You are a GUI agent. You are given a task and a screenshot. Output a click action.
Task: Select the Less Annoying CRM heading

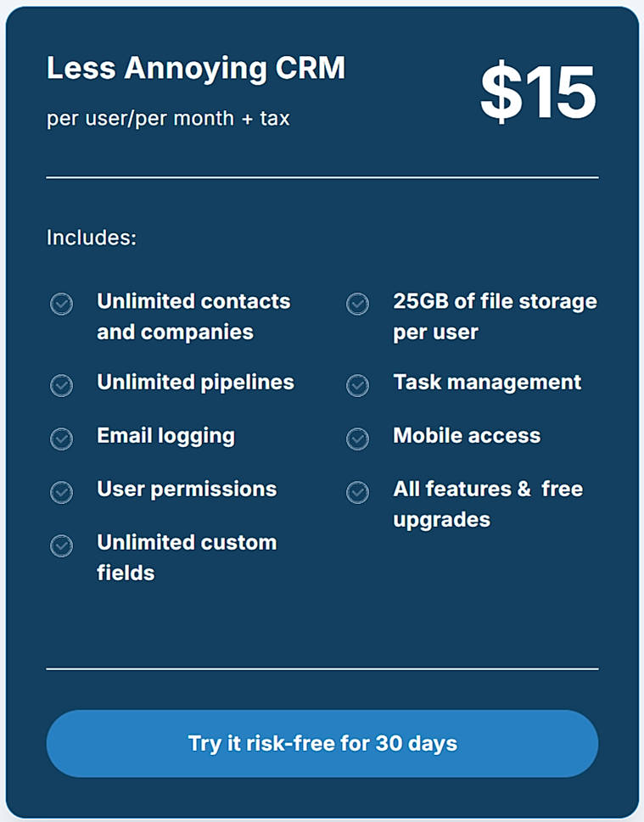(x=197, y=68)
